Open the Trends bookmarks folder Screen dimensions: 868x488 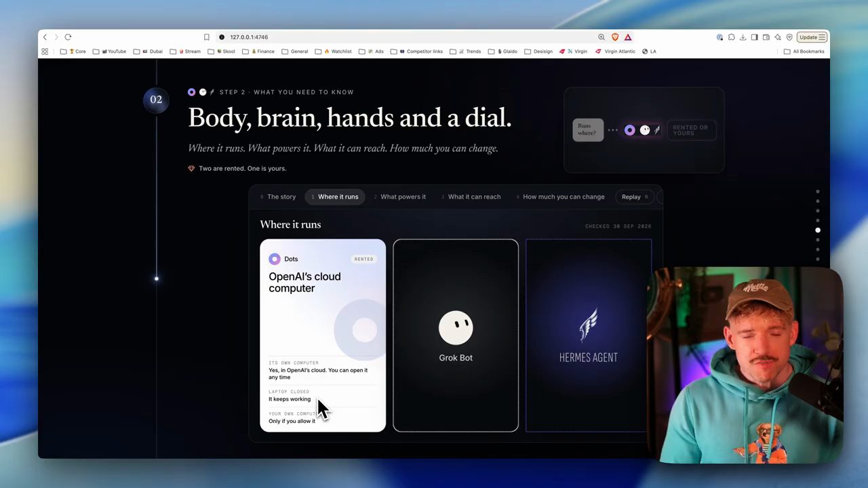coord(465,52)
